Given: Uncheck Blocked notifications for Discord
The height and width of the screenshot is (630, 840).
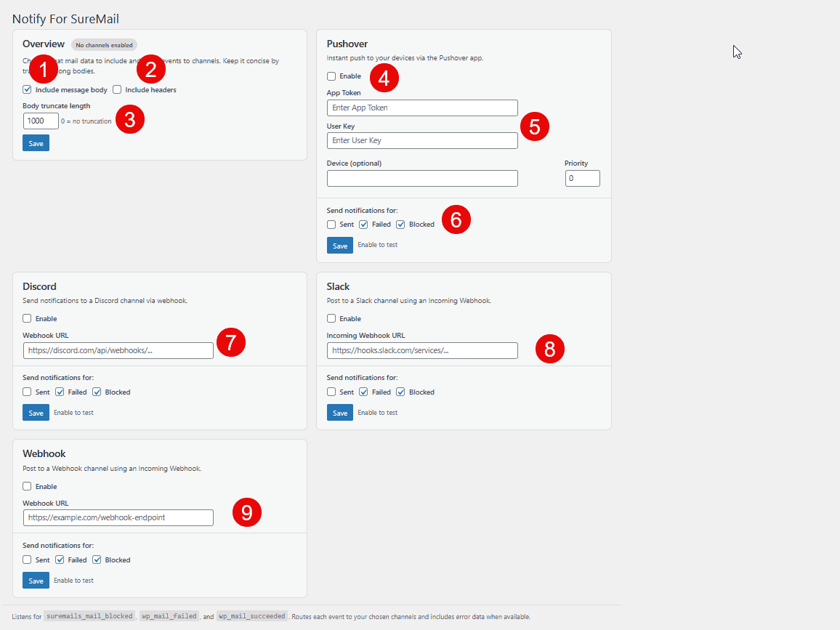Looking at the screenshot, I should coord(97,392).
